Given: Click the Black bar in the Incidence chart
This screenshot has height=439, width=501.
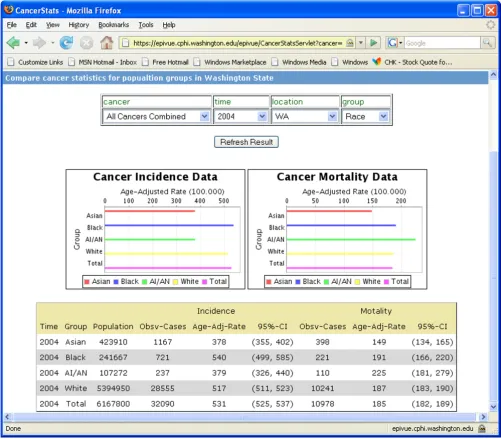Looking at the screenshot, I should [x=169, y=225].
